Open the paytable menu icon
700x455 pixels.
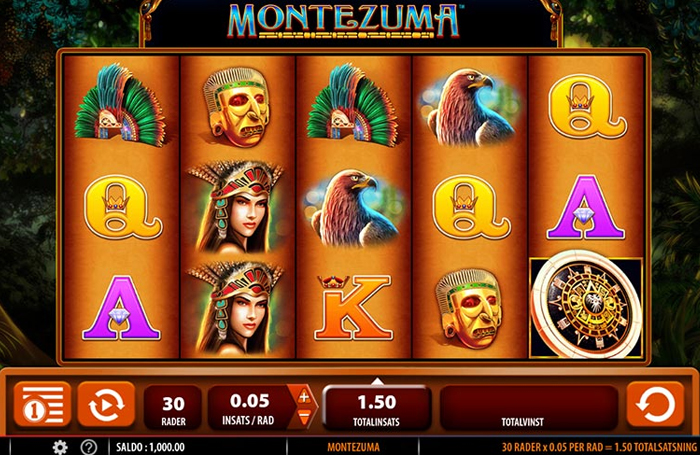coord(42,404)
